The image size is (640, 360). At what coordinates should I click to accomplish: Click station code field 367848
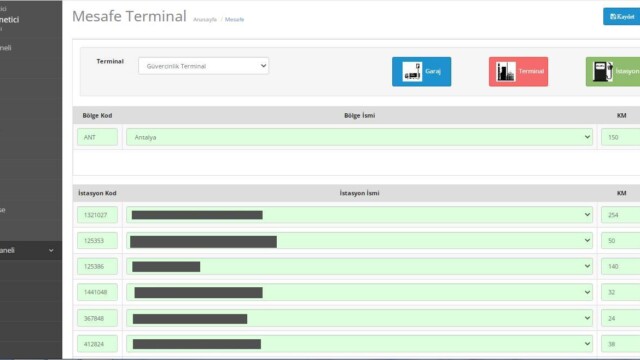point(98,318)
